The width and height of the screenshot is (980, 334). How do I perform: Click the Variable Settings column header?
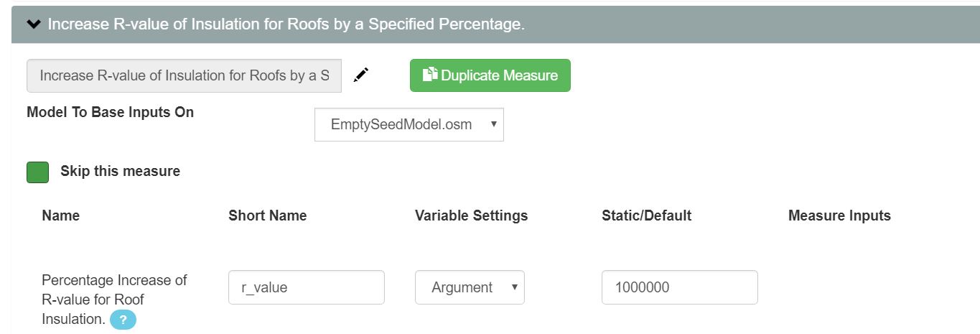(472, 215)
